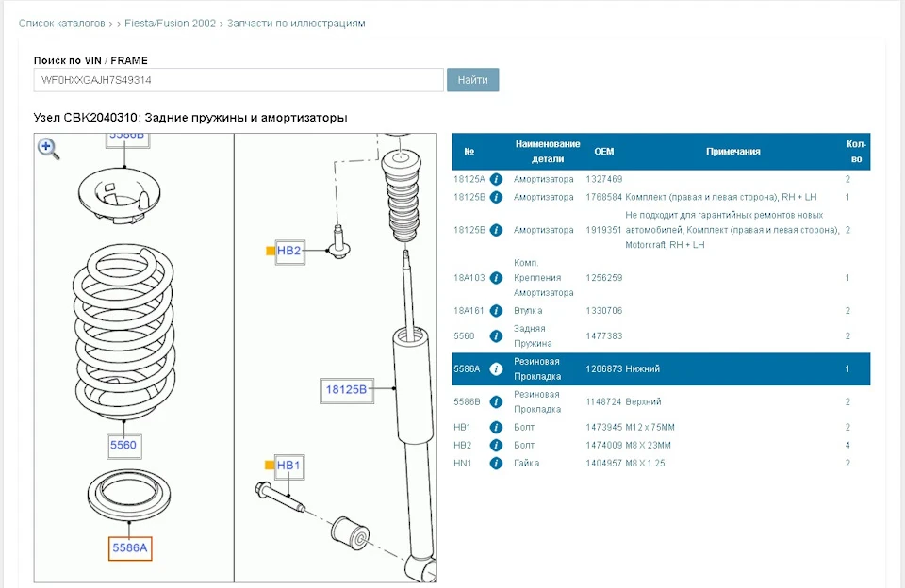The width and height of the screenshot is (905, 588).
Task: Select the HB1 callout on the diagram
Action: pos(289,465)
